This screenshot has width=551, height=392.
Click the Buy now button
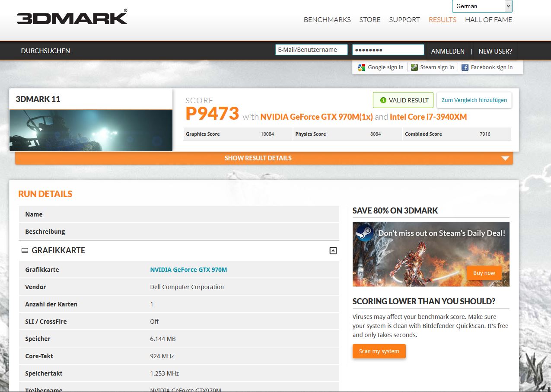(484, 273)
